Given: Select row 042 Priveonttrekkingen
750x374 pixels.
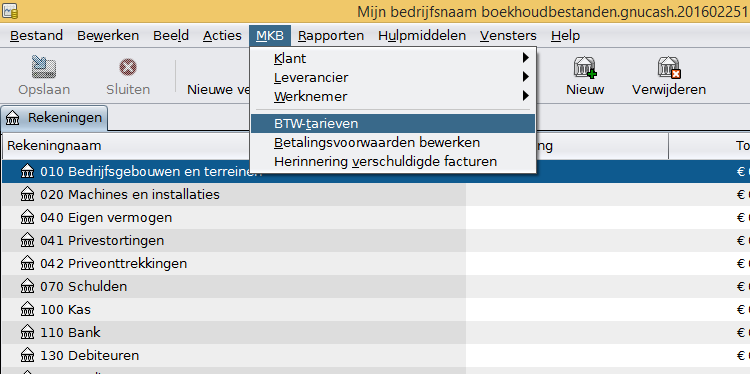Looking at the screenshot, I should [x=375, y=264].
